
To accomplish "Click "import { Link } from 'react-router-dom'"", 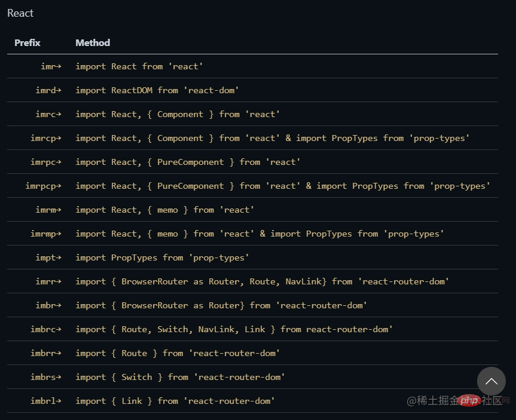I will (x=175, y=401).
